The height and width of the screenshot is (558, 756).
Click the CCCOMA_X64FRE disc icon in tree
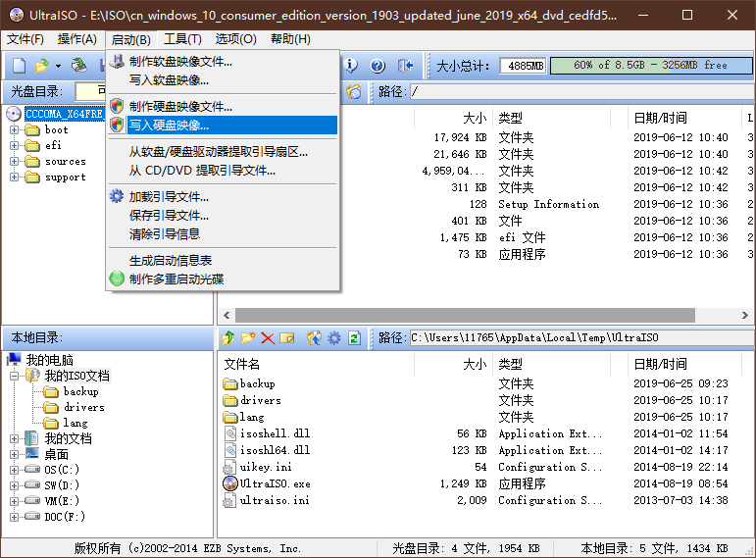click(x=14, y=114)
